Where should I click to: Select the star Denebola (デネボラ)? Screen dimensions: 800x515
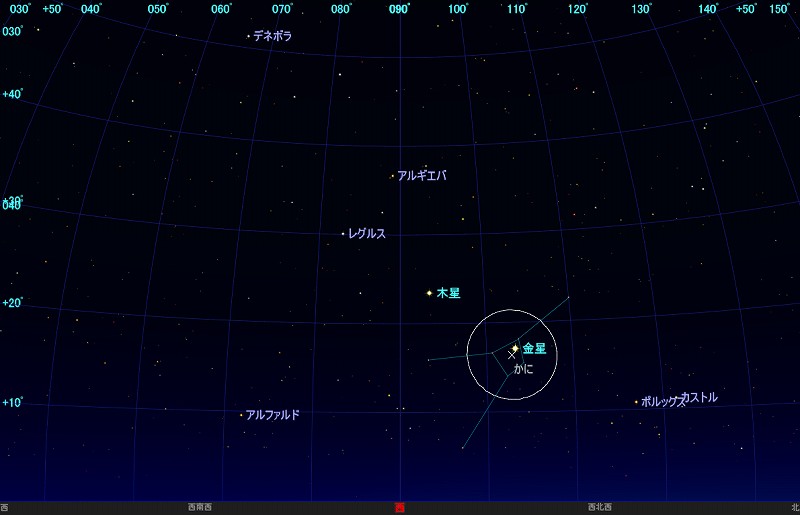[x=249, y=36]
